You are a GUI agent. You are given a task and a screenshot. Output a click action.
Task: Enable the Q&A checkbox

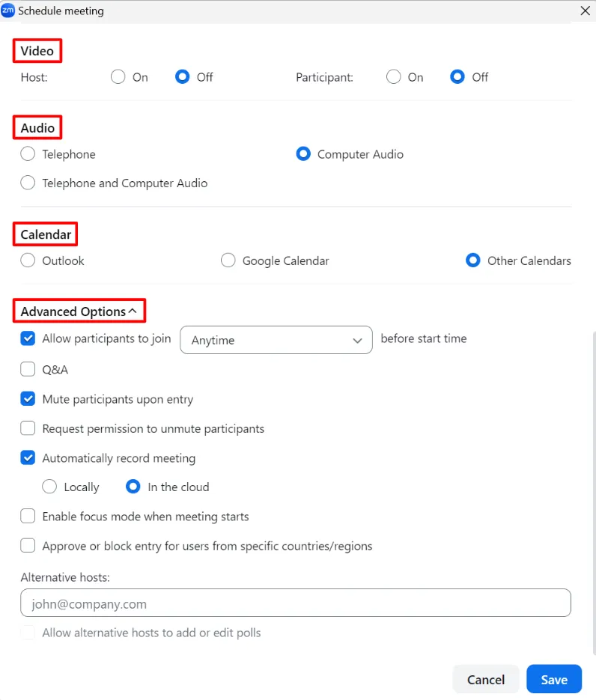pyautogui.click(x=28, y=369)
